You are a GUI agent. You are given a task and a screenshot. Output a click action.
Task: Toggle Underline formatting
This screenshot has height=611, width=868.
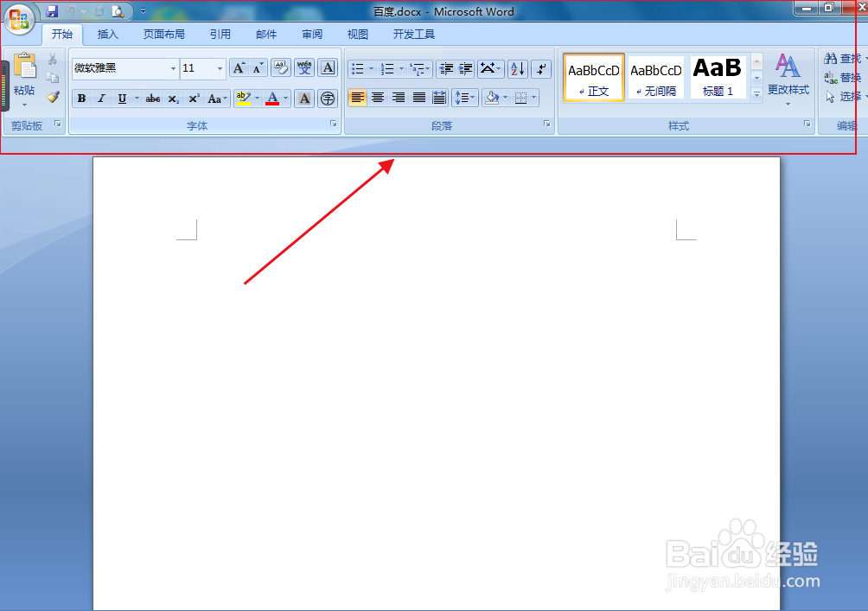122,99
